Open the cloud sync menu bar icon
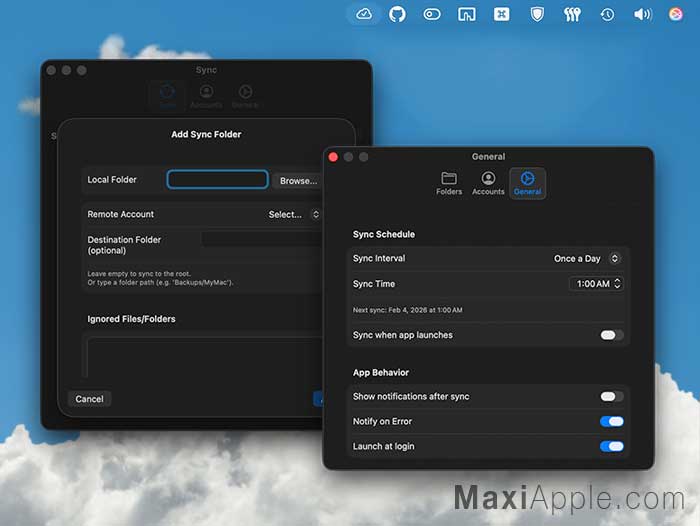This screenshot has width=700, height=526. (x=364, y=14)
